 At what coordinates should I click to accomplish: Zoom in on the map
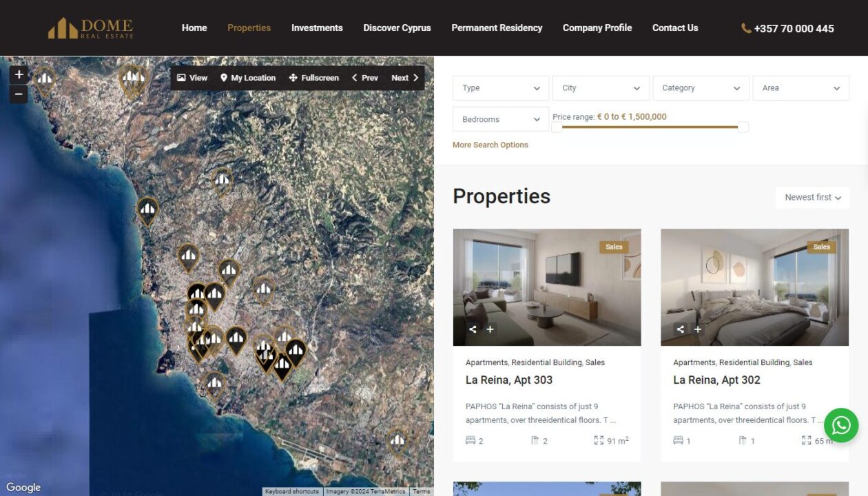19,74
